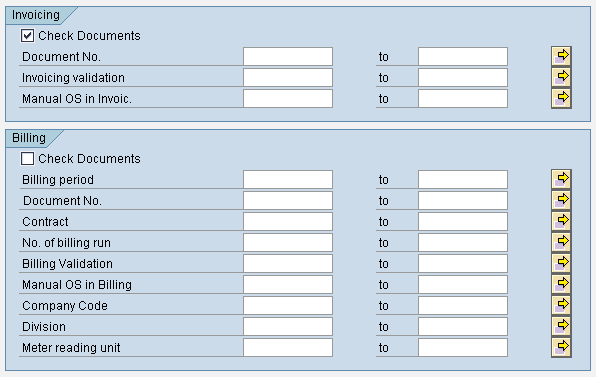Image resolution: width=596 pixels, height=377 pixels.
Task: Open multiple selection for Invoicing validation
Action: 561,78
